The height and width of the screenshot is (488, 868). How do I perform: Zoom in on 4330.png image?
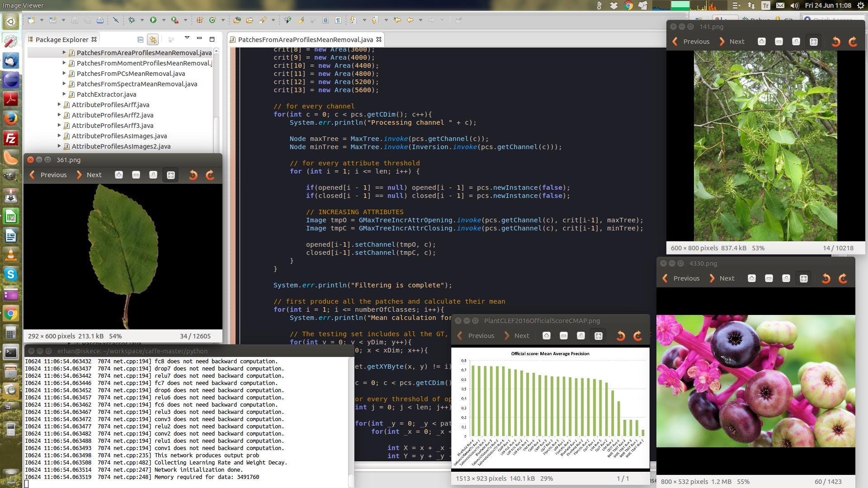[751, 278]
